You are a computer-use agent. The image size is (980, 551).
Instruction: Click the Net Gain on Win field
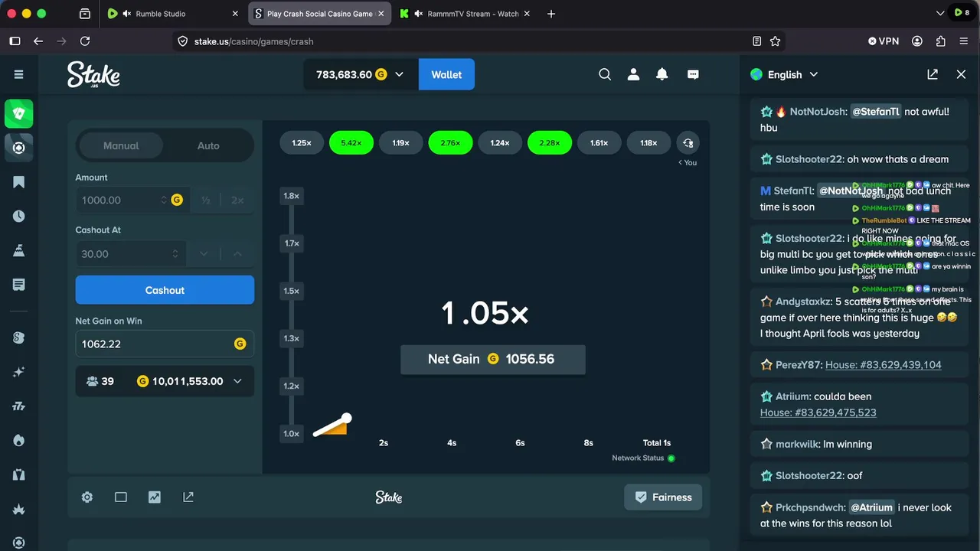(x=165, y=344)
